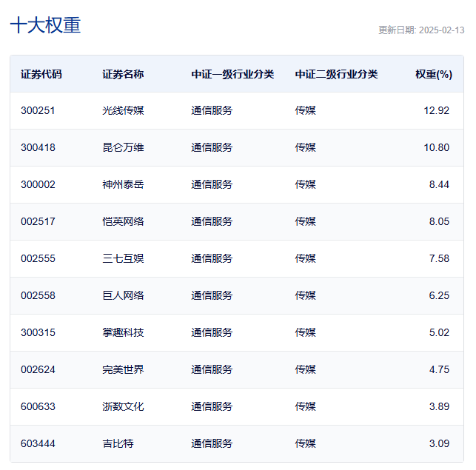Click 通信服务 in the 三七互娱 row
The width and height of the screenshot is (476, 470).
coord(212,258)
